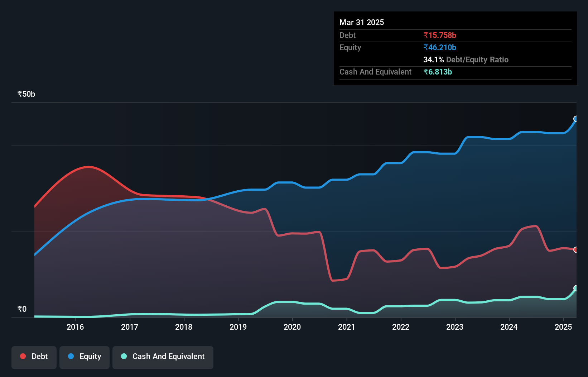Viewport: 588px width, 377px height.
Task: Click the ₹50b gridline label
Action: [26, 94]
